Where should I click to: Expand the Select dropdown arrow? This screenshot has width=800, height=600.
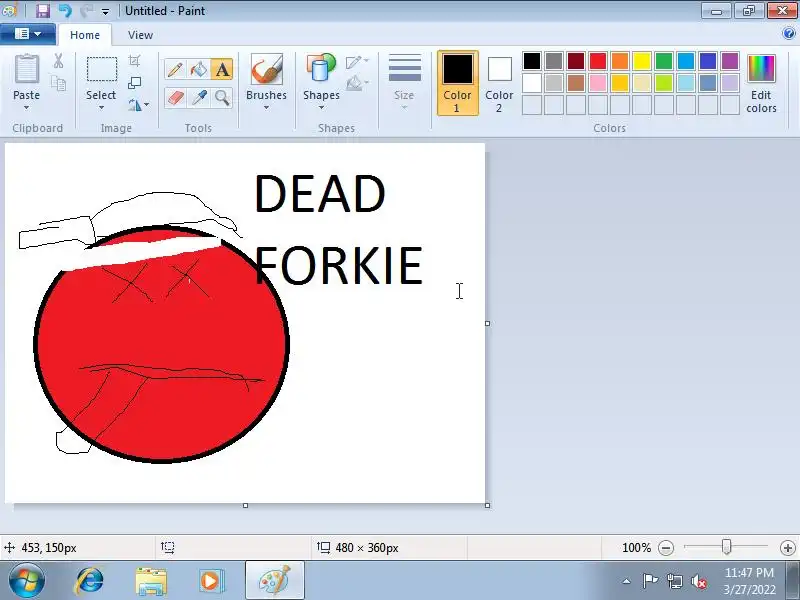(x=101, y=108)
